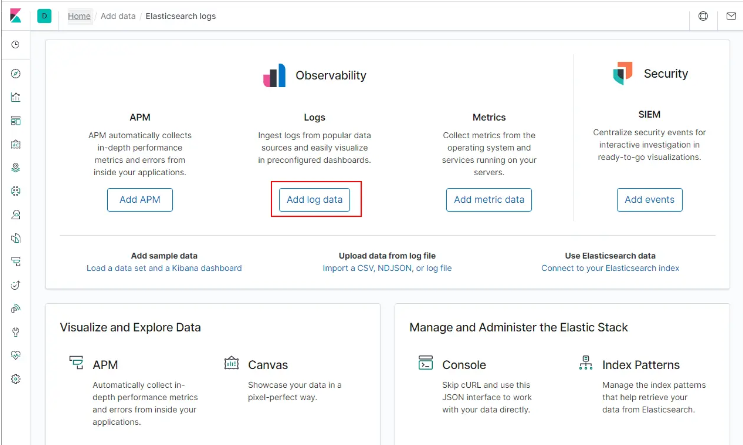743x445 pixels.
Task: Click Manage and Administer the Elastic Stack heading
Action: click(518, 327)
